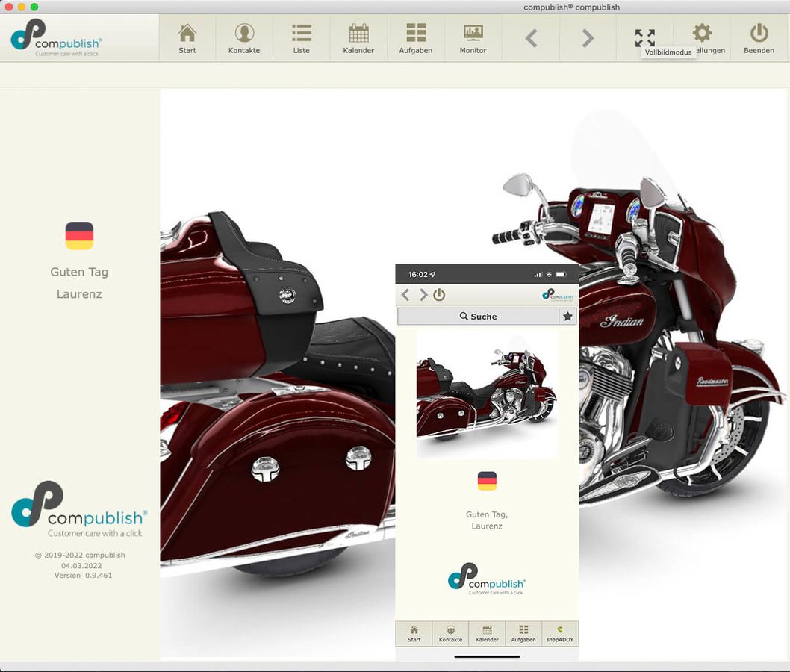Click the Suche search field

pyautogui.click(x=478, y=317)
